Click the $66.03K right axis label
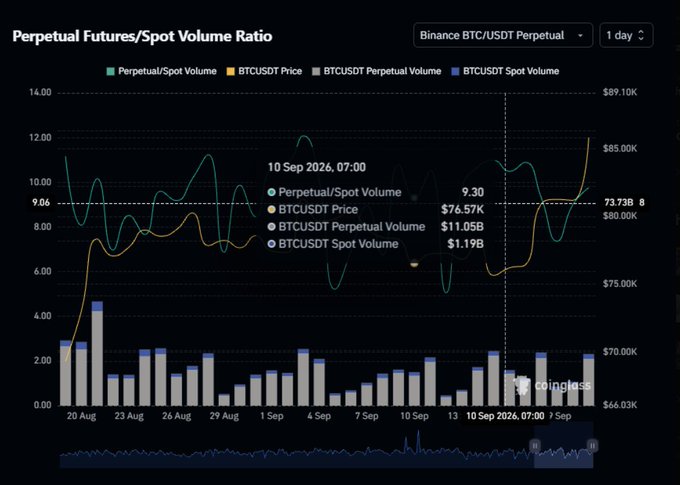Screen dimensions: 680x485 pyautogui.click(x=620, y=405)
